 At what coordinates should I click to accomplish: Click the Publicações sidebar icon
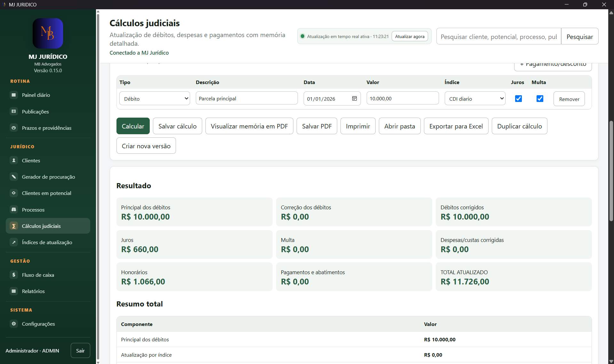point(14,112)
